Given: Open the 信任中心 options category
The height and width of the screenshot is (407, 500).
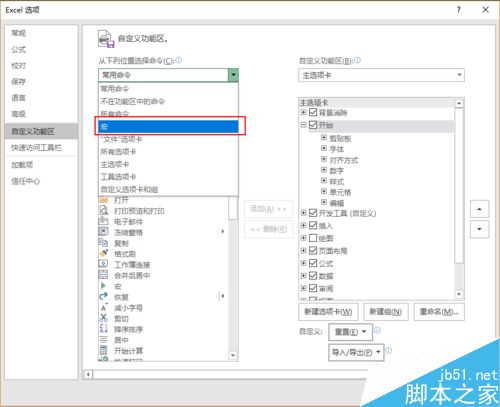Looking at the screenshot, I should [41, 181].
